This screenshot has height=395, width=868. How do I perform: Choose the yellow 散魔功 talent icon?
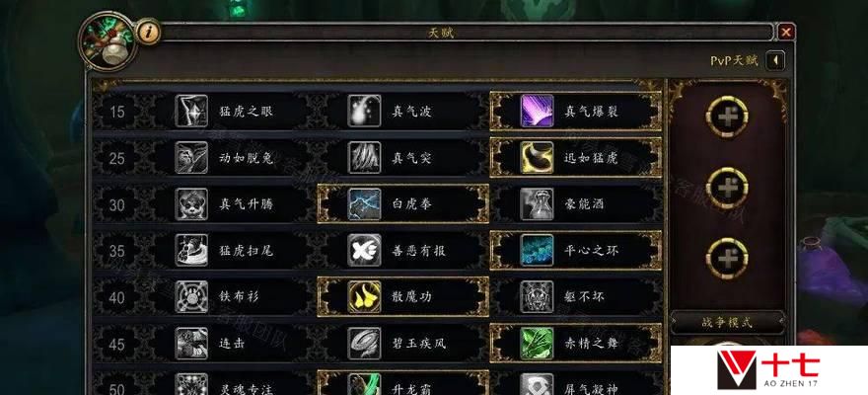[x=364, y=297]
